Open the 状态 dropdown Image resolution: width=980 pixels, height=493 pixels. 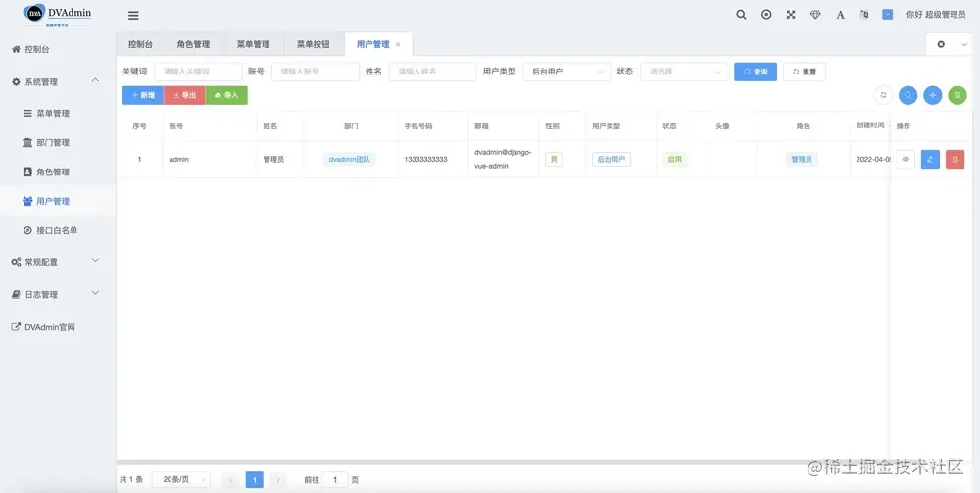pos(684,72)
